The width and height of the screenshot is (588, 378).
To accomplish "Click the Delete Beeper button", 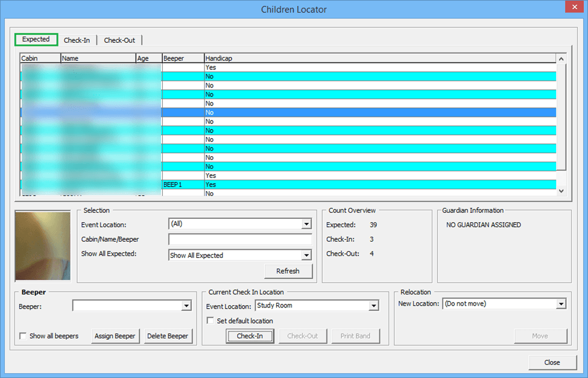I will point(168,336).
